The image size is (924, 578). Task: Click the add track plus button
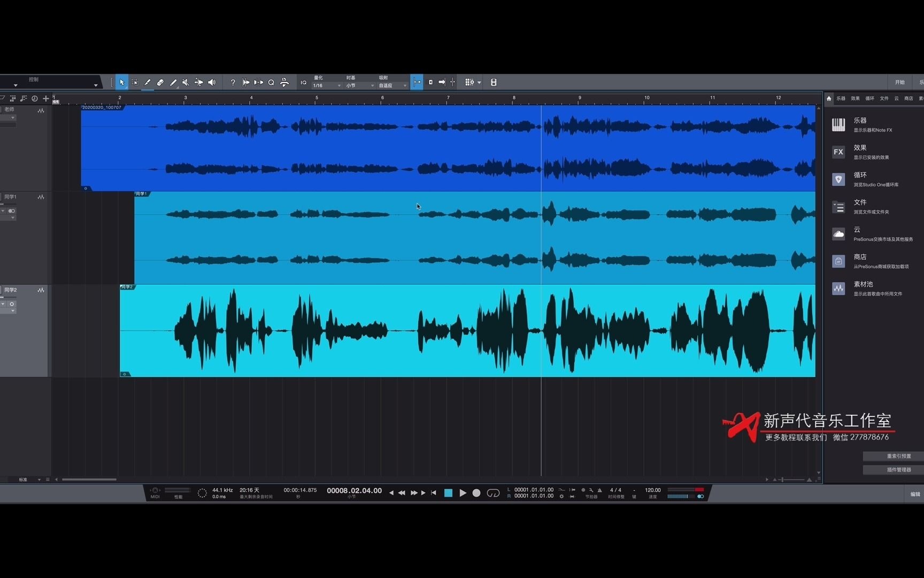tap(46, 98)
